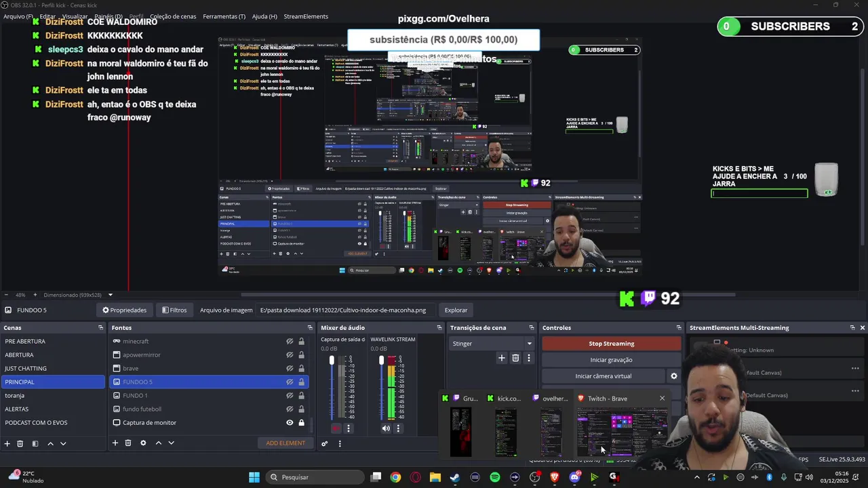Move scene up in Cenas toolbar
Viewport: 868px width, 488px height.
[x=50, y=443]
